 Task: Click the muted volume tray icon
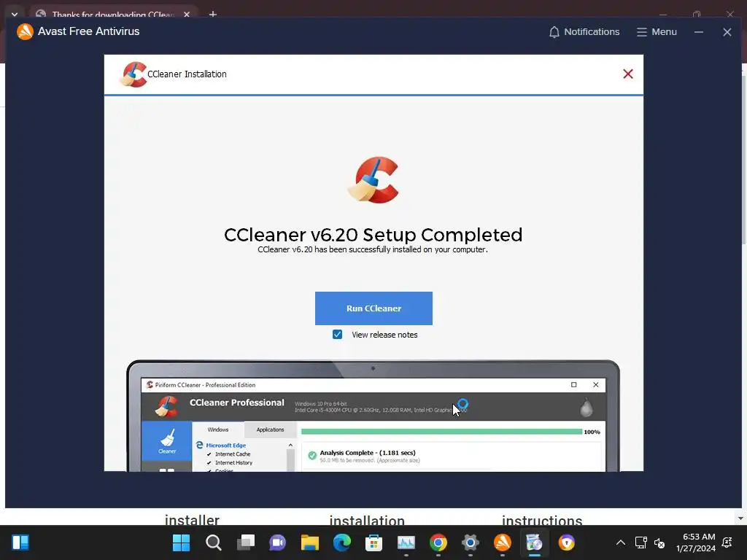pos(659,542)
